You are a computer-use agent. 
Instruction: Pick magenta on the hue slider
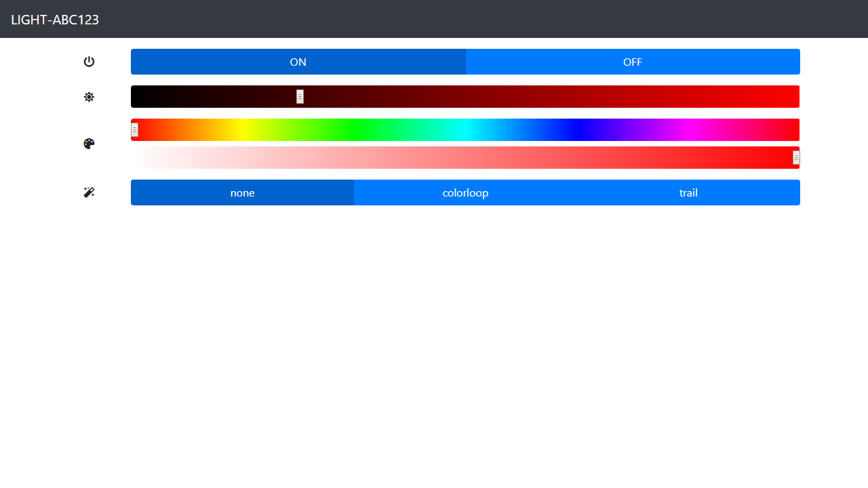688,130
